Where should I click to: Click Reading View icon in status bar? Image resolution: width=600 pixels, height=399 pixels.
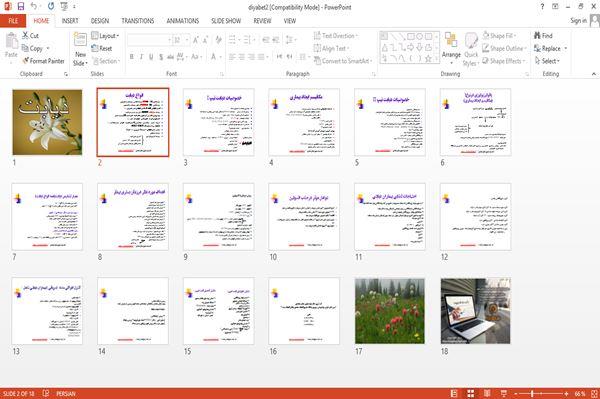click(487, 393)
